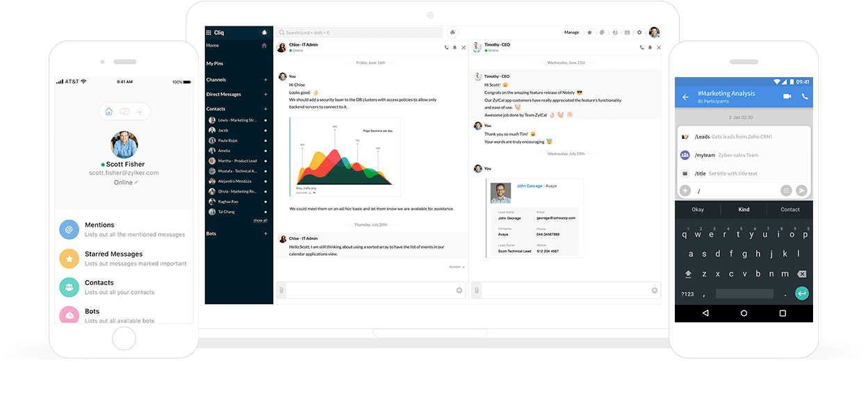Open the apps grid icon beside Cliq
This screenshot has width=868, height=396.
point(208,33)
